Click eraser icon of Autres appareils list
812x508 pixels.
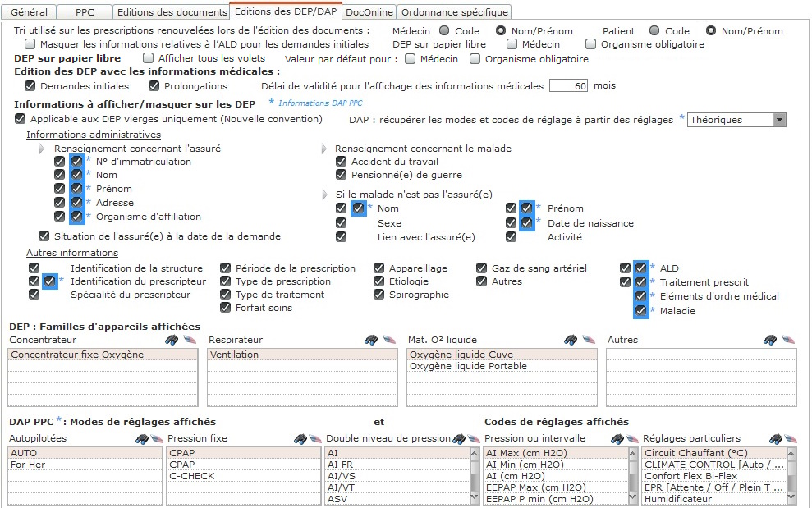pos(788,340)
